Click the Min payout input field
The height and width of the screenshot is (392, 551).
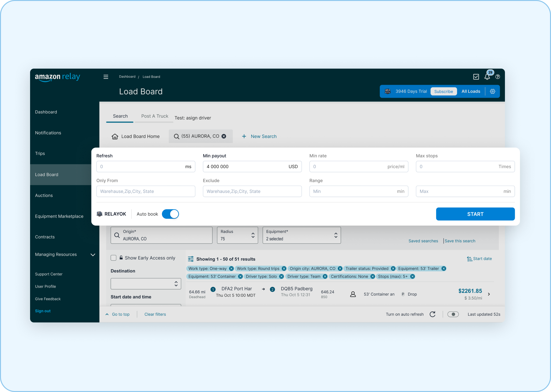coord(251,166)
